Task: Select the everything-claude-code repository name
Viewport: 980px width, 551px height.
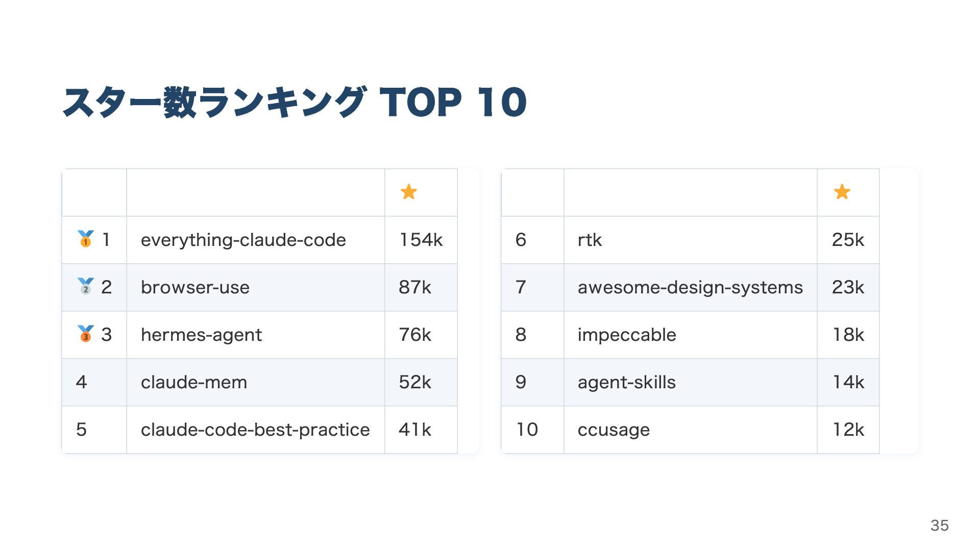Action: pyautogui.click(x=243, y=240)
